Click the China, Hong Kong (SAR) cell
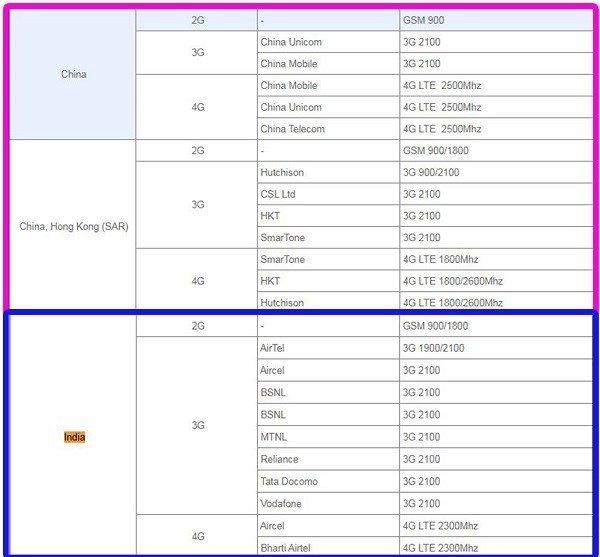This screenshot has width=600, height=557. tap(72, 226)
